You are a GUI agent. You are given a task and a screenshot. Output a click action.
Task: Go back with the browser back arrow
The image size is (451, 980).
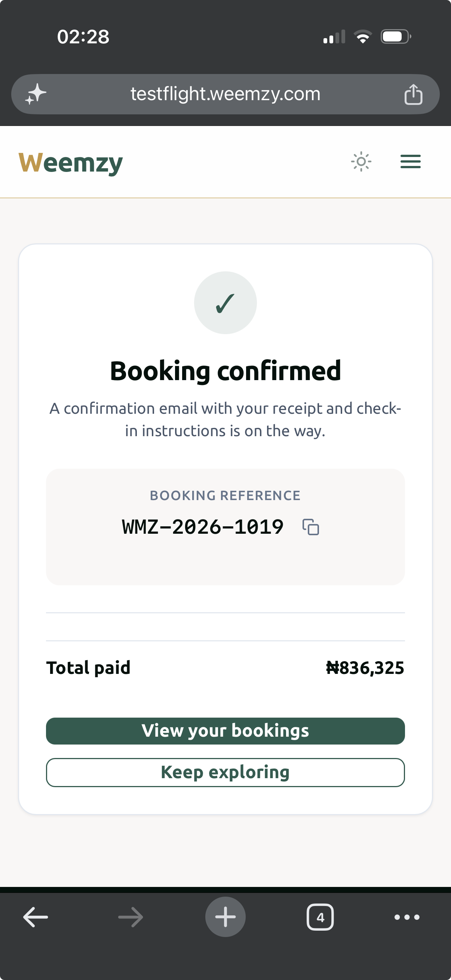(x=36, y=917)
